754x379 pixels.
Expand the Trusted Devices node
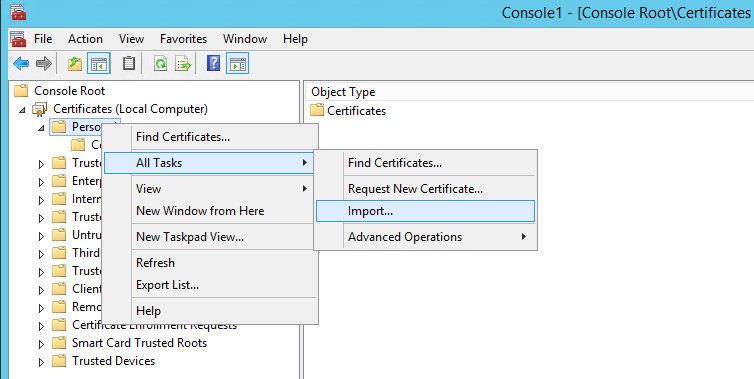pyautogui.click(x=41, y=362)
